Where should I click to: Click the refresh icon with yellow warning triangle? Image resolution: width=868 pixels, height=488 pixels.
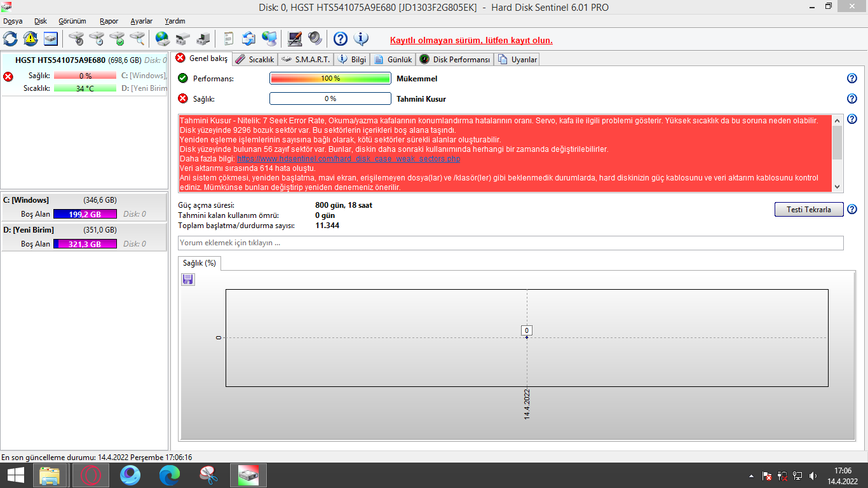point(31,39)
